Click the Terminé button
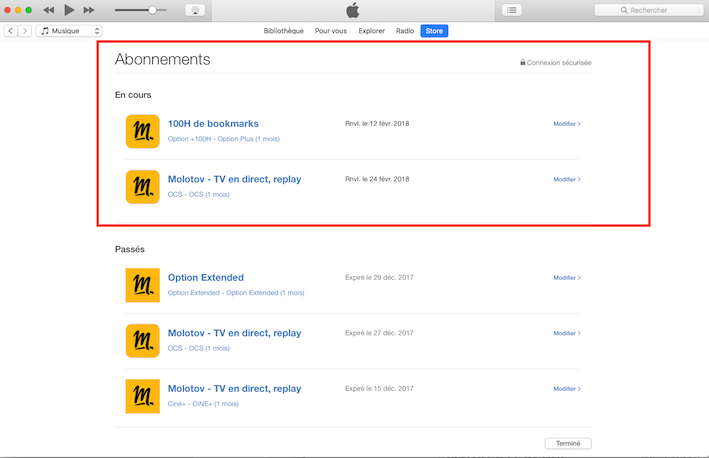Viewport: 709px width, 458px height. [568, 444]
